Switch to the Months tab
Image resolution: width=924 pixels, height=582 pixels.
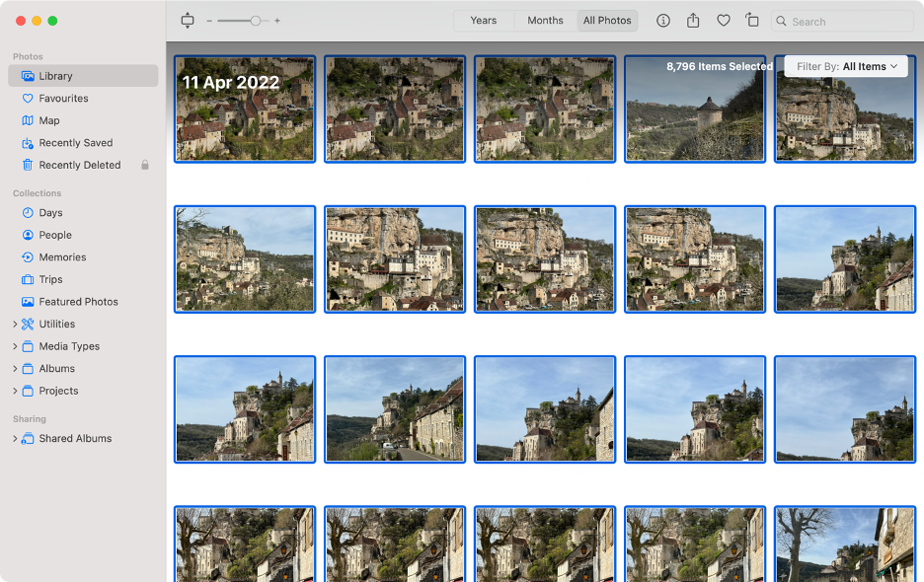tap(544, 20)
